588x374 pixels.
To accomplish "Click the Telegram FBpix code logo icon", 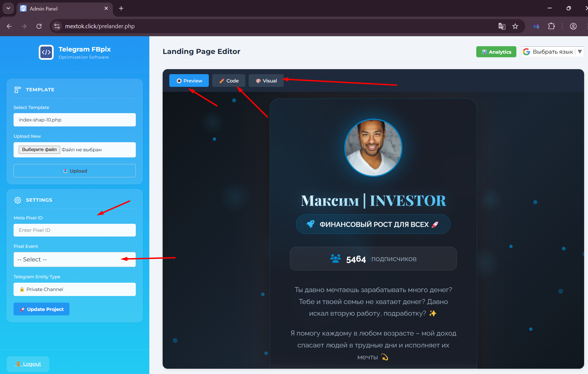I will [x=46, y=52].
